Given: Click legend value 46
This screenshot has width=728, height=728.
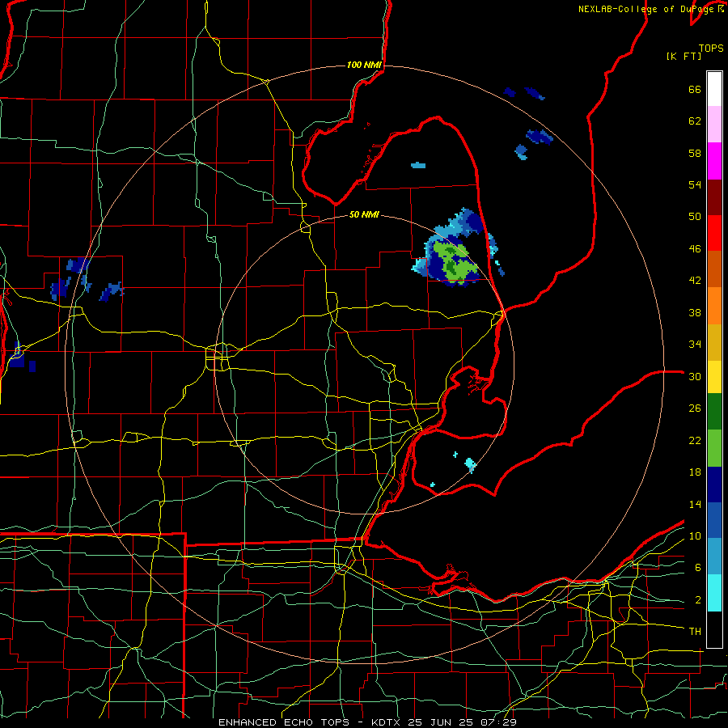Looking at the screenshot, I should click(695, 249).
